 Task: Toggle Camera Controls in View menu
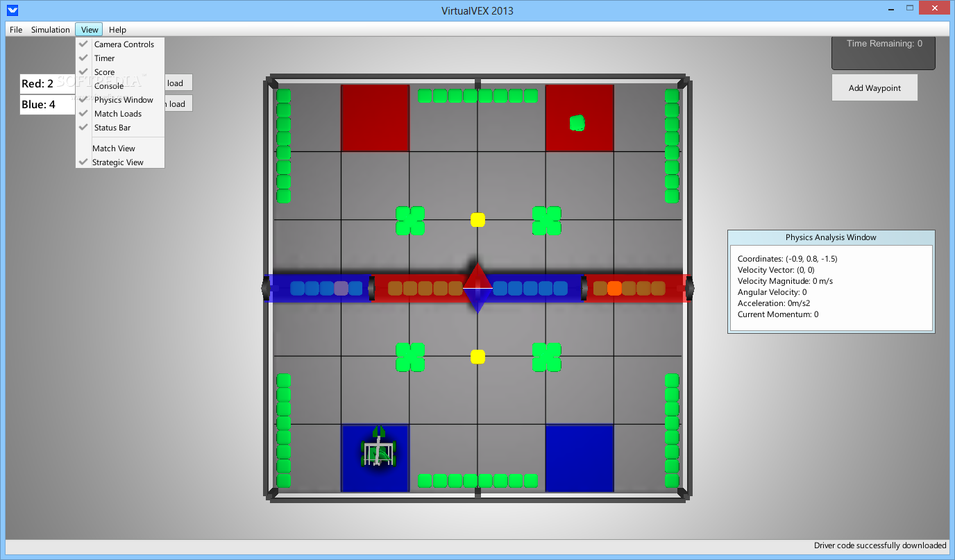tap(120, 44)
